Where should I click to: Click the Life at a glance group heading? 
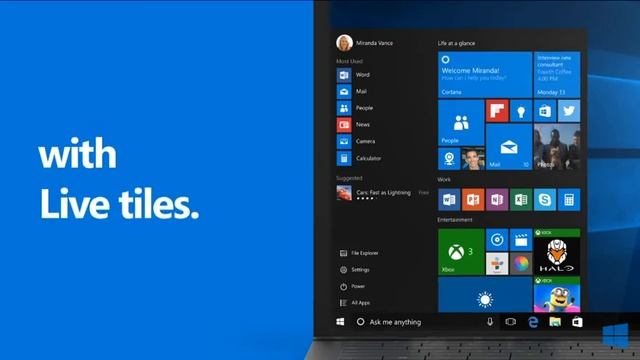(456, 43)
